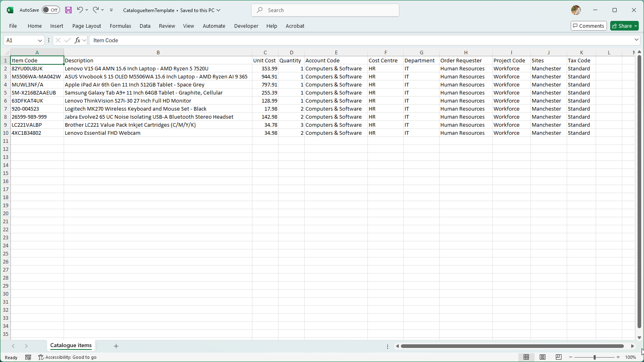Image resolution: width=644 pixels, height=362 pixels.
Task: Click the 100% zoom level indicator
Action: pos(630,357)
